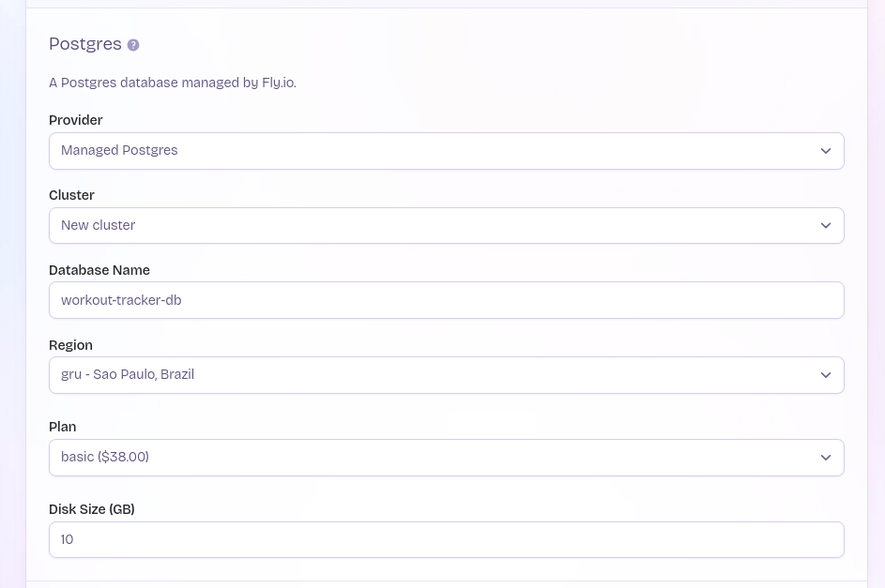Click the Provider field label
The width and height of the screenshot is (885, 588).
[x=76, y=120]
